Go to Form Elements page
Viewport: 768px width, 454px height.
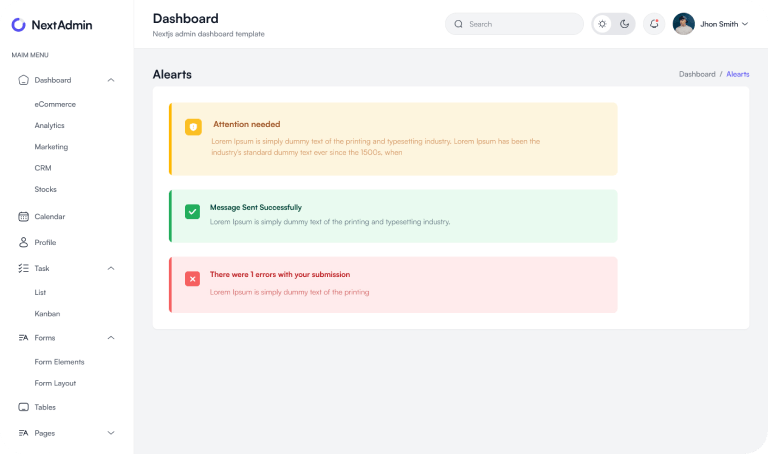pos(59,362)
